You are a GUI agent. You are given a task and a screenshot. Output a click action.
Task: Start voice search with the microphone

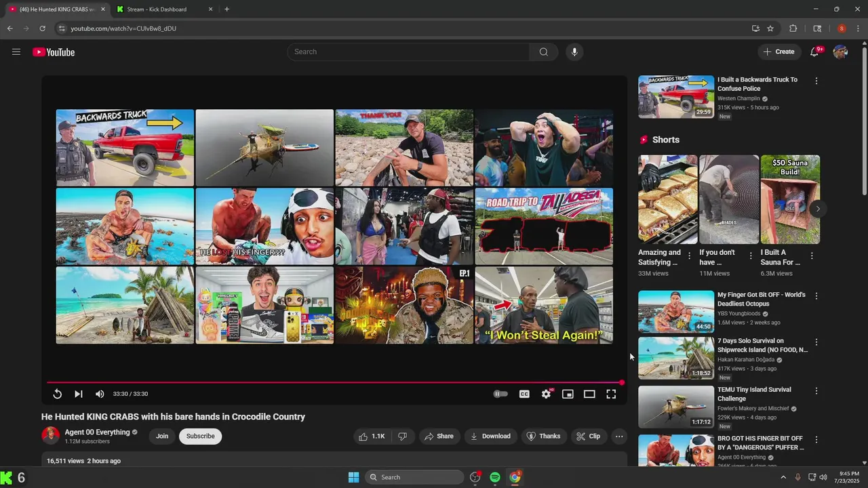point(574,52)
